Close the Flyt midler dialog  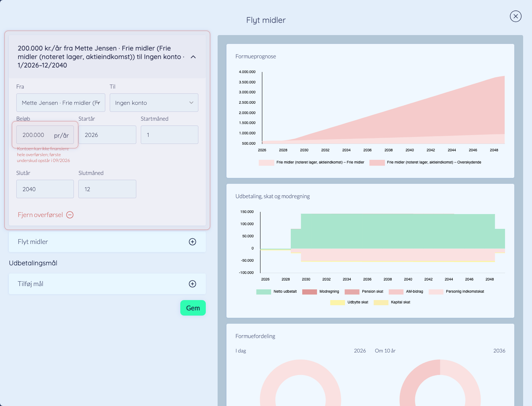pos(515,16)
